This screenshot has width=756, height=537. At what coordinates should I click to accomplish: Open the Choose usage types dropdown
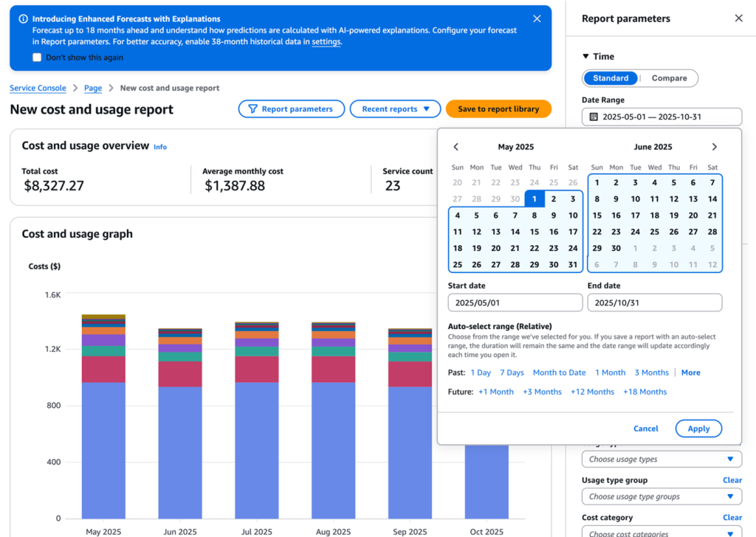pos(661,459)
